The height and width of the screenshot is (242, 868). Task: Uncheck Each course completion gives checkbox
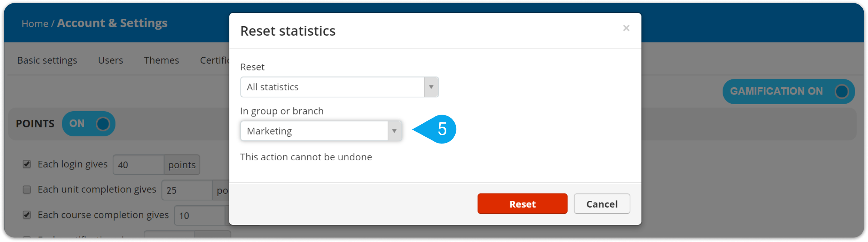tap(27, 215)
